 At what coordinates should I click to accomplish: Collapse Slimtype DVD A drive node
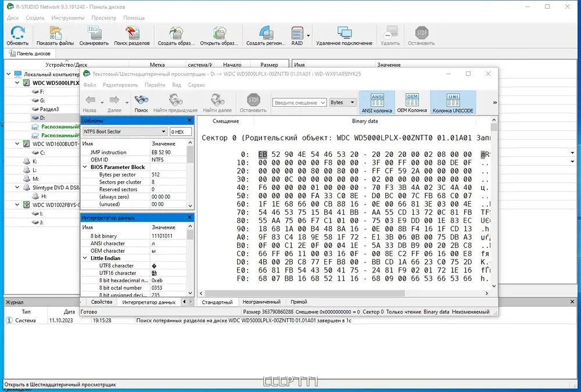[17, 188]
